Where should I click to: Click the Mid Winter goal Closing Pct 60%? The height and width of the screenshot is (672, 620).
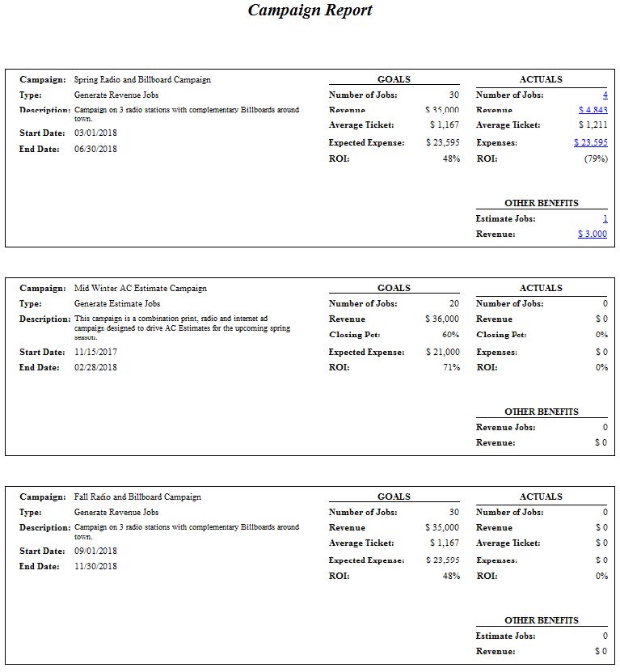click(451, 335)
